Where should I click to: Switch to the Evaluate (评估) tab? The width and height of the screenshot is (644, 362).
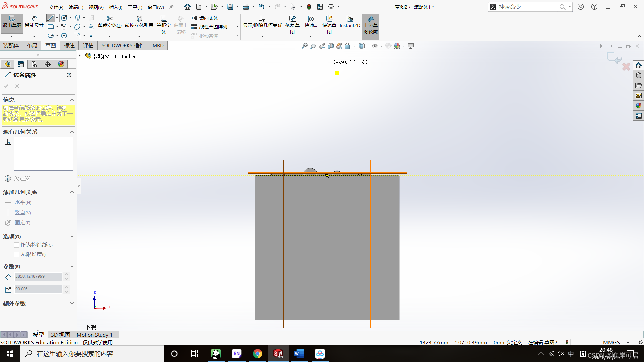[x=88, y=46]
